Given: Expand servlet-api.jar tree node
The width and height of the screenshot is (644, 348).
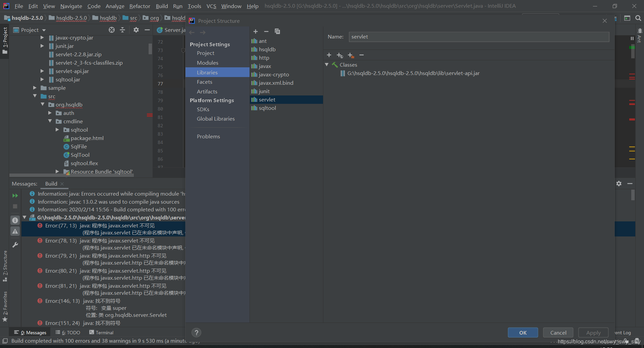Looking at the screenshot, I should (x=42, y=71).
